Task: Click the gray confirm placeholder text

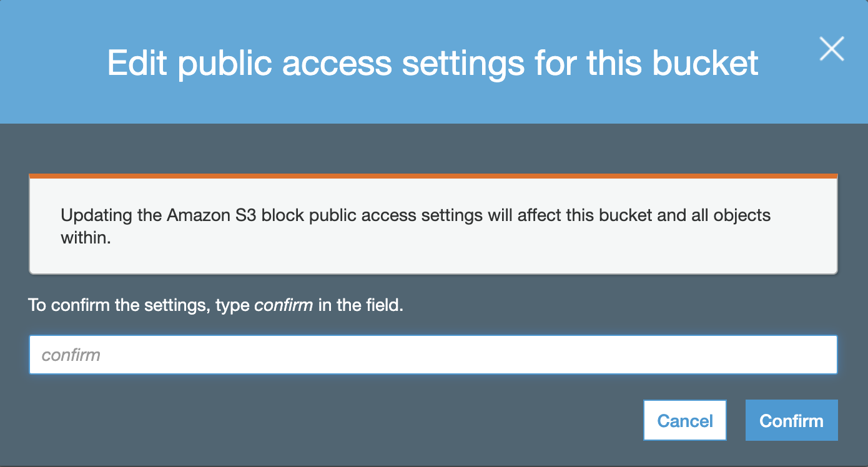Action: (71, 355)
